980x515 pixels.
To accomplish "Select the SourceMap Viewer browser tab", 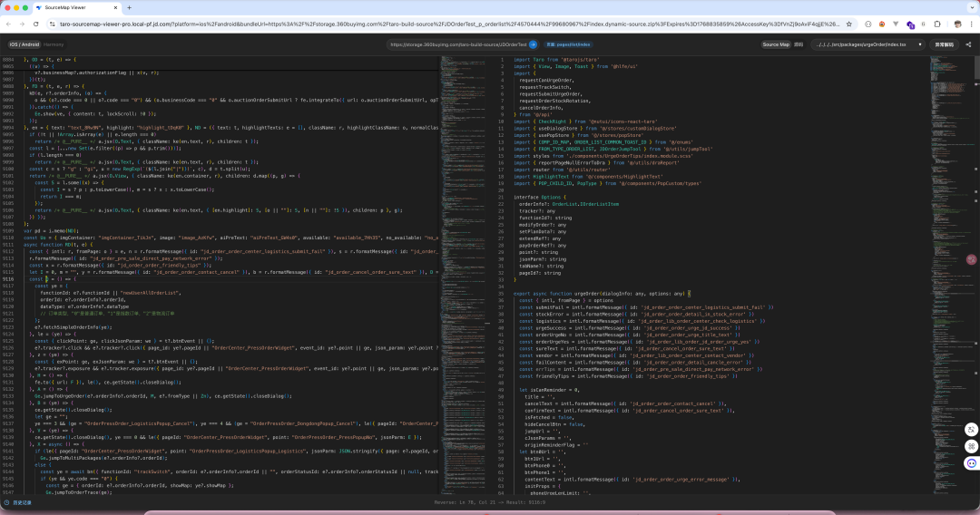I will [76, 7].
